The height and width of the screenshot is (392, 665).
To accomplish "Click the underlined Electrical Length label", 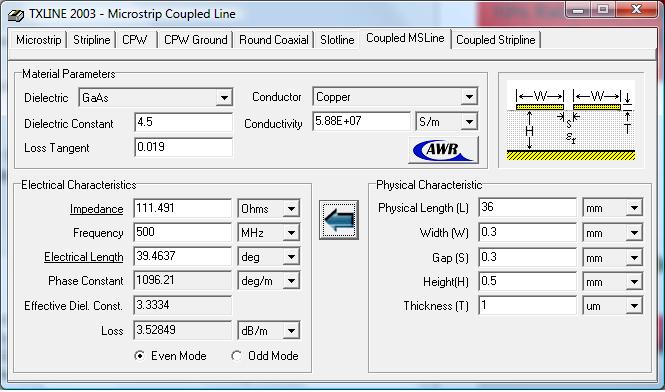I will coord(84,257).
